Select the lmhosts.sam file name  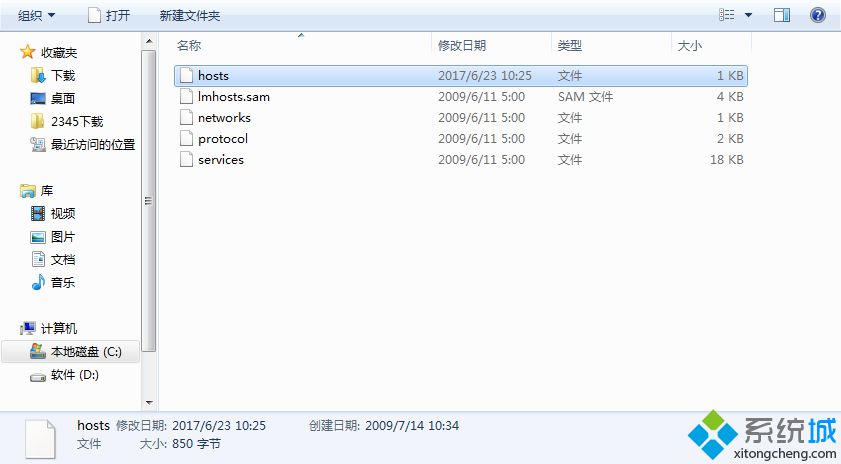(234, 97)
